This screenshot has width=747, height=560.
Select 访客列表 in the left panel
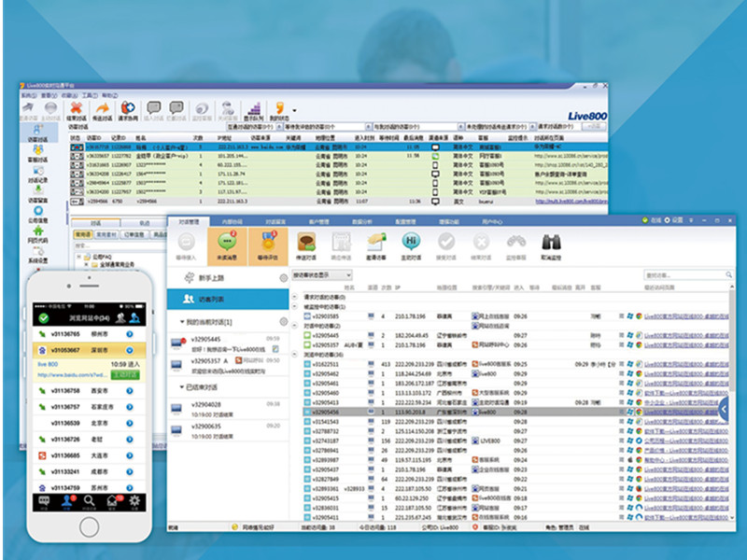(x=228, y=299)
